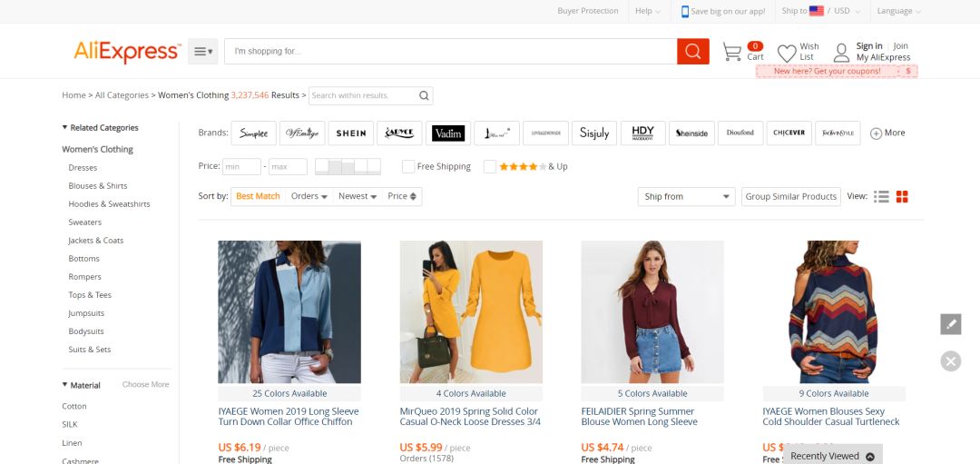Focus the I'm shopping for search box
Viewport: 980px width, 464px height.
pos(451,51)
